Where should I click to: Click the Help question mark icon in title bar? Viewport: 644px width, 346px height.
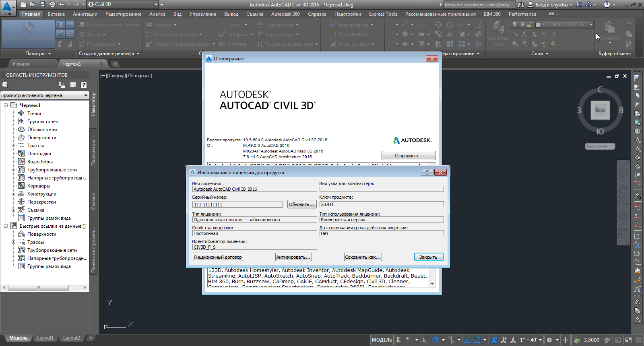[x=607, y=4]
